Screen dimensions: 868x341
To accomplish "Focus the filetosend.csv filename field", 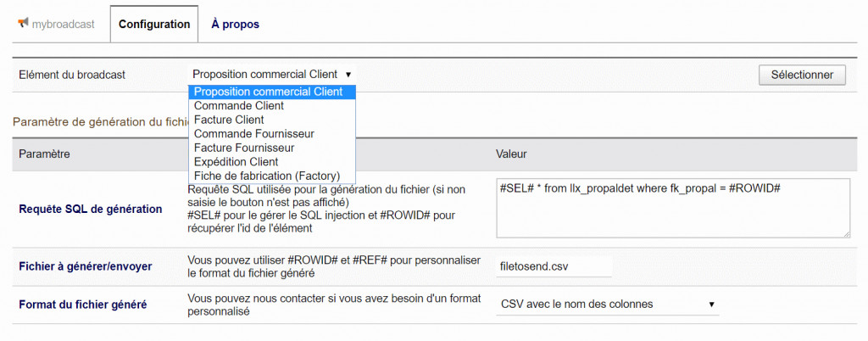I will [554, 266].
